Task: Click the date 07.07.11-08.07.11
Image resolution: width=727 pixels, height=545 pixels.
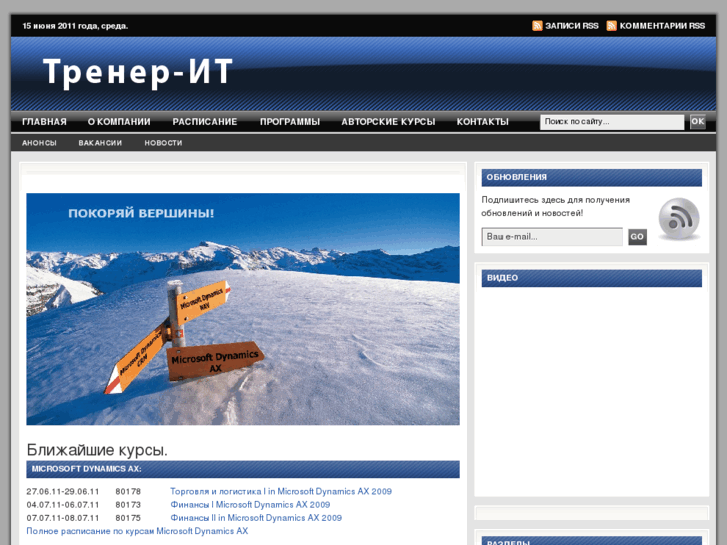Action: pos(63,518)
